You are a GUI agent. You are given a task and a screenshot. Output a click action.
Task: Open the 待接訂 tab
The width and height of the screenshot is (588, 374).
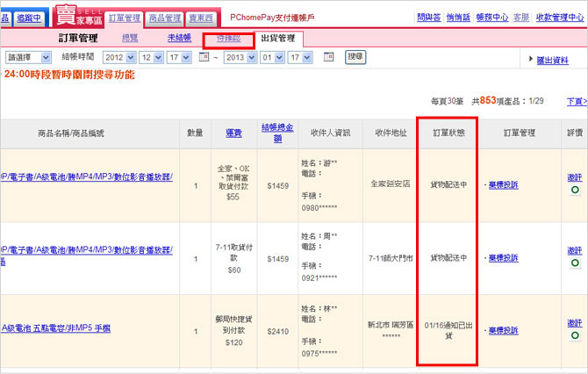(227, 39)
